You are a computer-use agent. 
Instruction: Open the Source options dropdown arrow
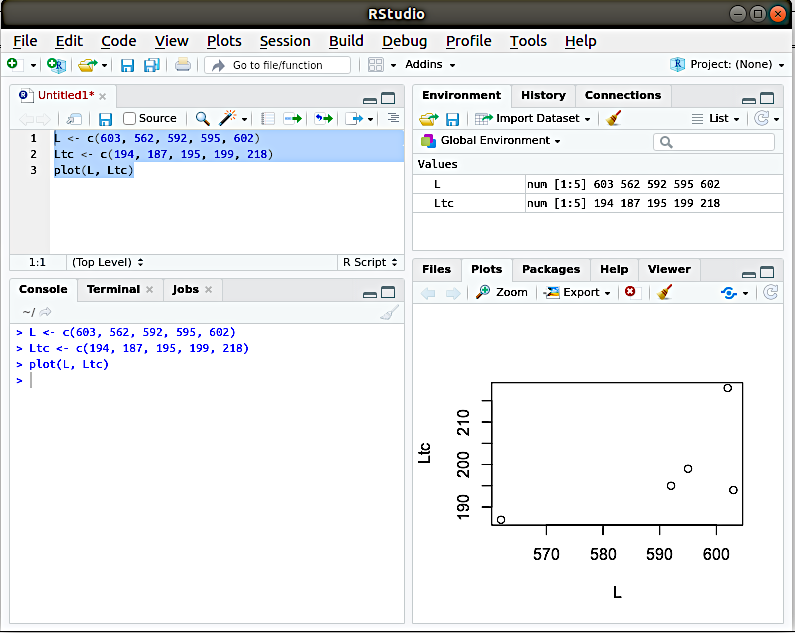(371, 119)
